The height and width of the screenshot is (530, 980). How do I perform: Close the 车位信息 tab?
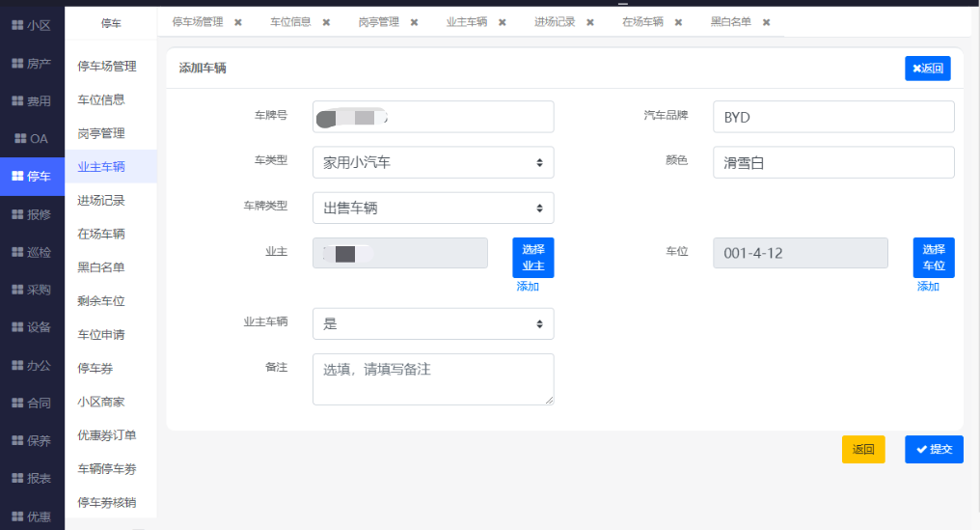tap(326, 22)
